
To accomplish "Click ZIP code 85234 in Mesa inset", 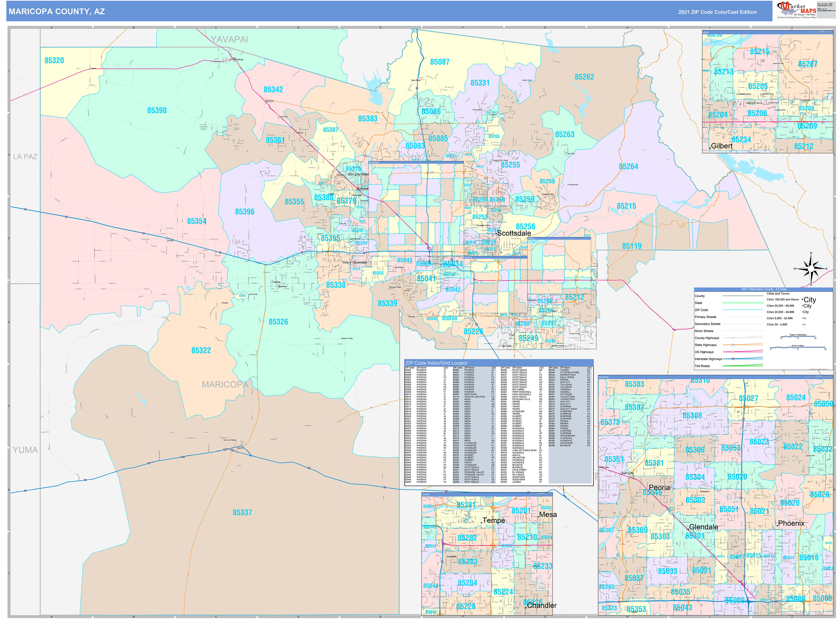I will tap(741, 140).
